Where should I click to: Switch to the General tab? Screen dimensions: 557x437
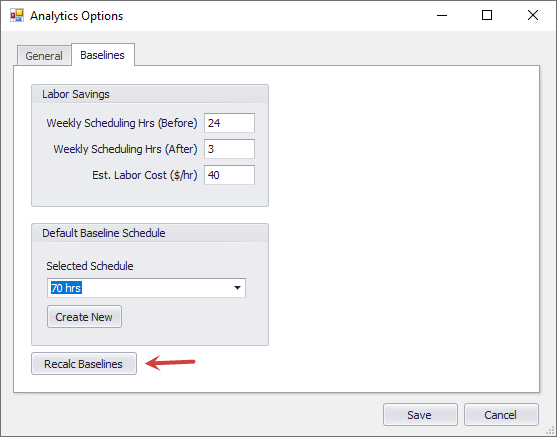(44, 56)
